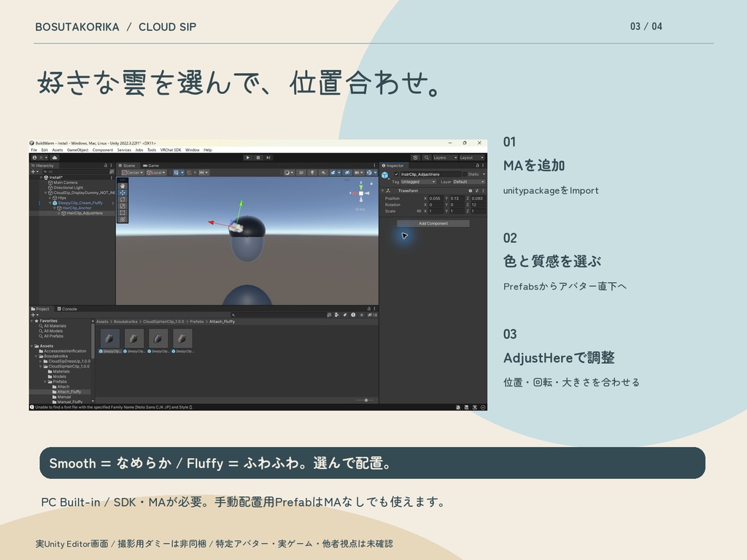This screenshot has height=560, width=747.
Task: Select the first SleepyClip prefab thumbnail
Action: [110, 338]
